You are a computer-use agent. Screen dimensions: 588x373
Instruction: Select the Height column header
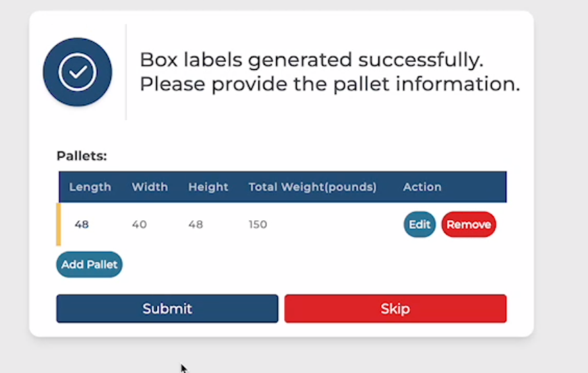tap(208, 187)
